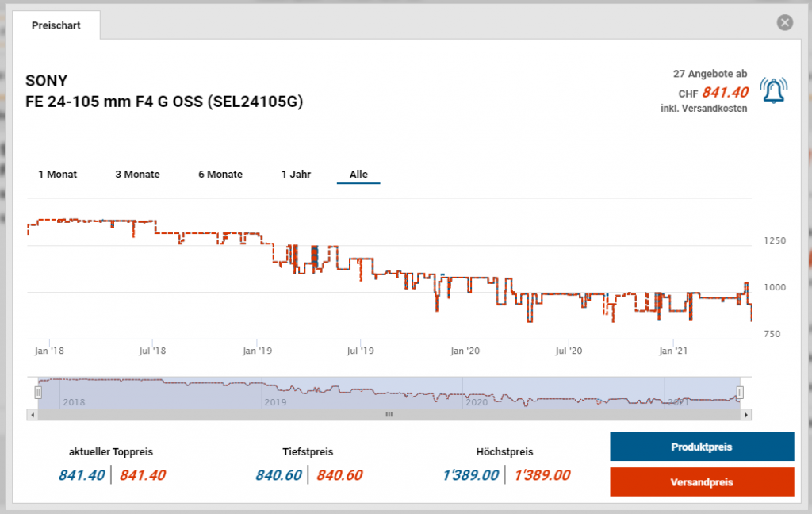Click the right scroll arrow of chart navigator
The width and height of the screenshot is (812, 514).
[x=747, y=414]
